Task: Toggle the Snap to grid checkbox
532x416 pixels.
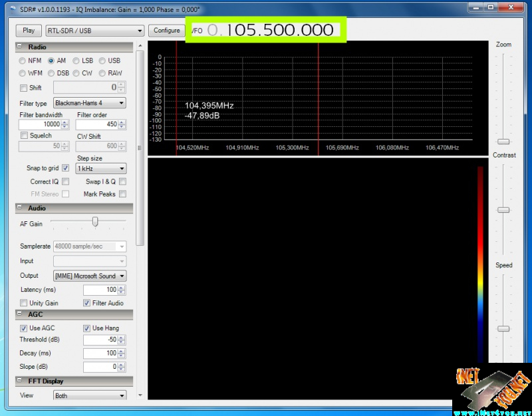Action: pos(65,168)
